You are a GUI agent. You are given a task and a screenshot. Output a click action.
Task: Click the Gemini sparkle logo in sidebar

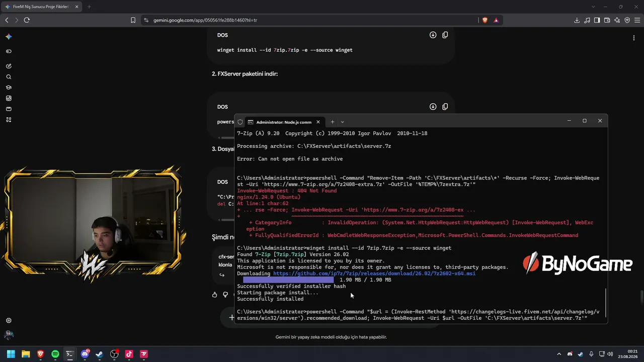pyautogui.click(x=9, y=37)
